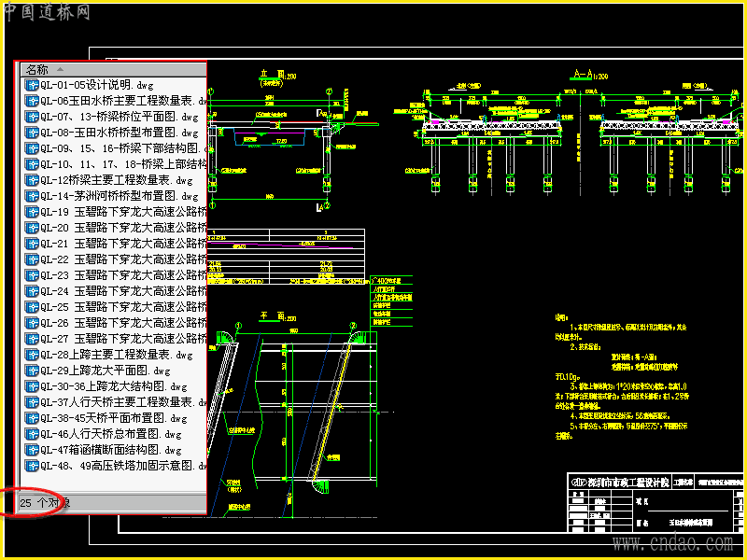Screen dimensions: 747x560
Task: Click the DWG icon for QL-12桥梁主要工程数量表
Action: 32,180
